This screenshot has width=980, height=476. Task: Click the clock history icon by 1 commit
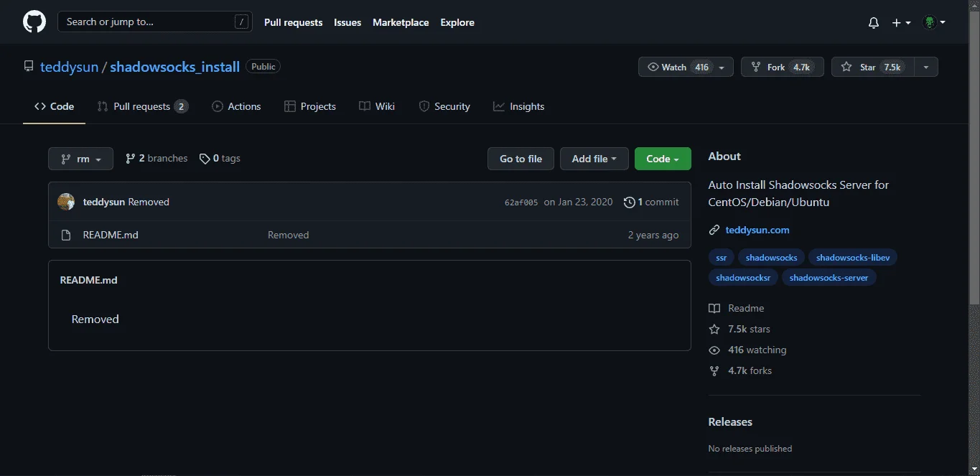630,202
